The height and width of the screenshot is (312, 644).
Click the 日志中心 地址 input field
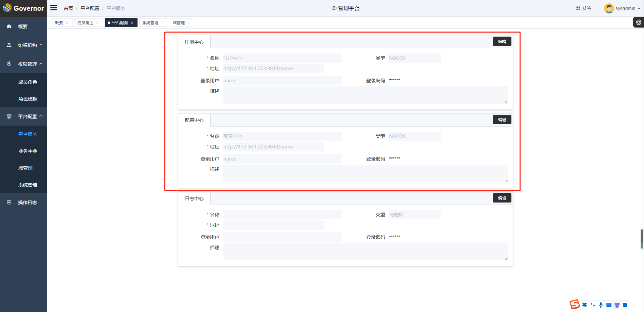pos(273,225)
